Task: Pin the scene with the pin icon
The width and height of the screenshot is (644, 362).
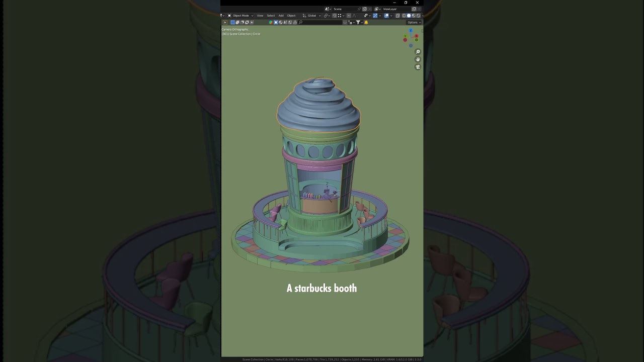Action: tap(359, 9)
